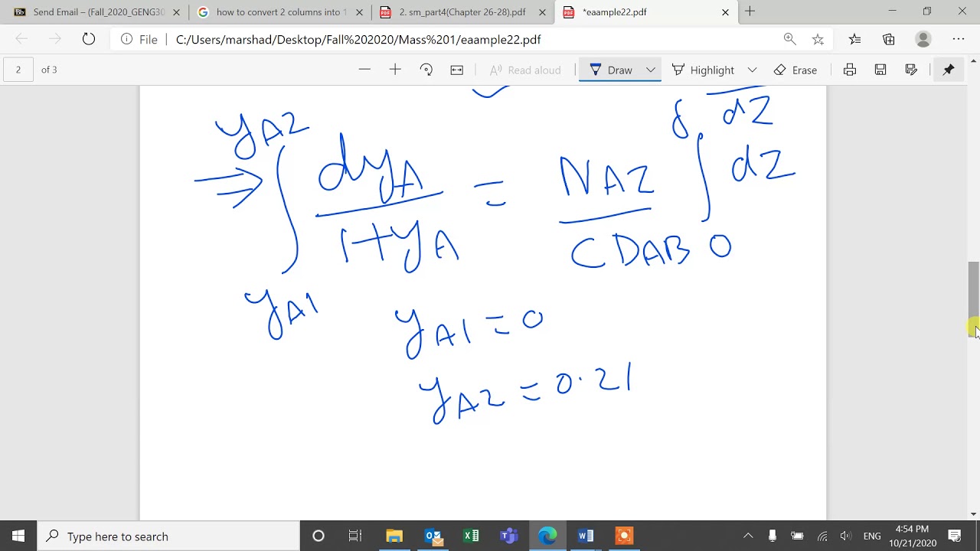Open the Windows Start menu
Viewport: 980px width, 551px height.
(x=18, y=536)
